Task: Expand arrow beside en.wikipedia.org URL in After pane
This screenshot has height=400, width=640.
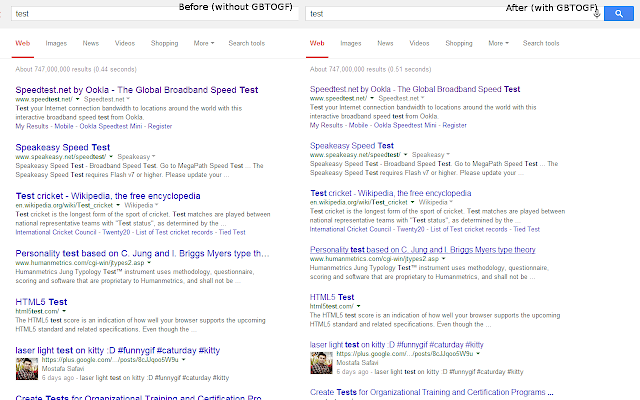Action: [x=413, y=202]
